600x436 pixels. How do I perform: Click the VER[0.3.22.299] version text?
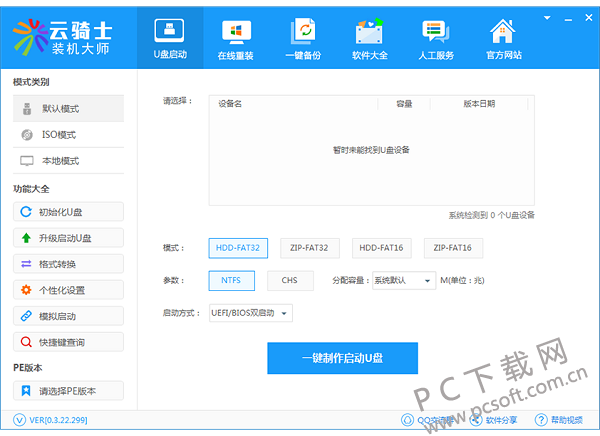point(59,420)
